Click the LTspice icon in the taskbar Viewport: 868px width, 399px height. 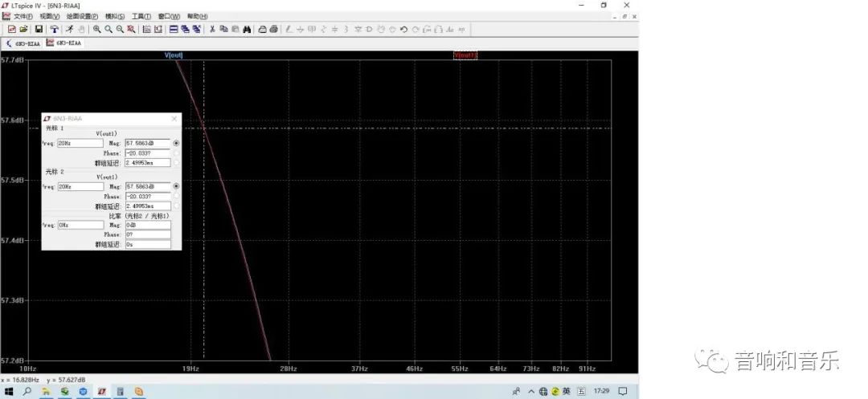point(102,391)
